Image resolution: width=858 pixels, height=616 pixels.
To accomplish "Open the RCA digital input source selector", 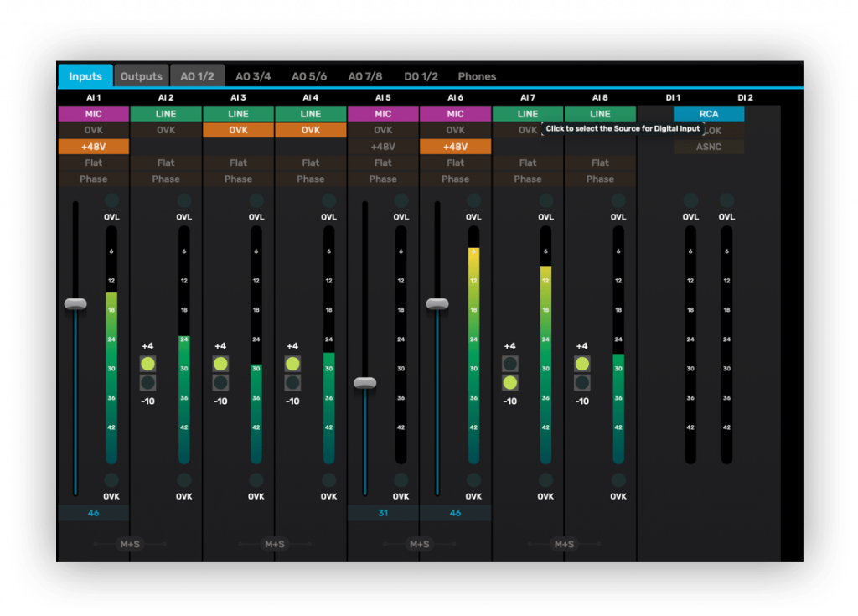I will 709,114.
